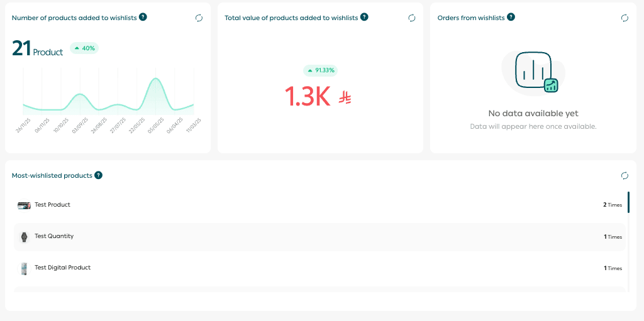Click the Test Quantity watch thumbnail

tap(24, 237)
